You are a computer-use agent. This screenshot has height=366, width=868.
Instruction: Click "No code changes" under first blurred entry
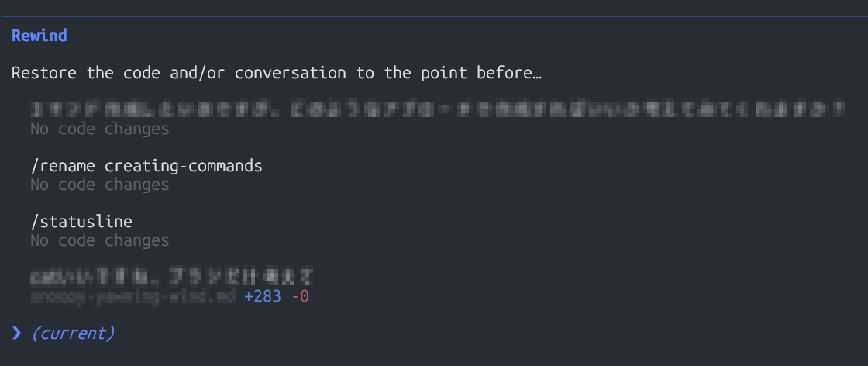click(99, 129)
